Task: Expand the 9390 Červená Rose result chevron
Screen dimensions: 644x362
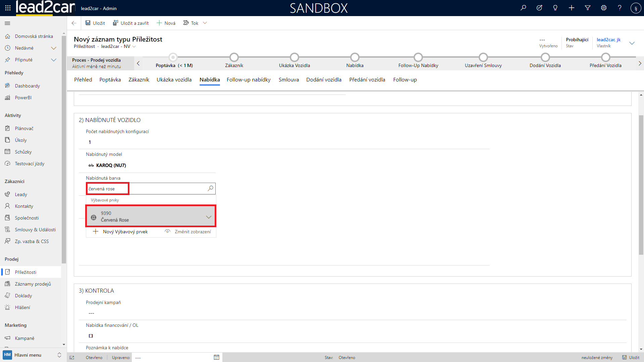Action: [x=209, y=217]
